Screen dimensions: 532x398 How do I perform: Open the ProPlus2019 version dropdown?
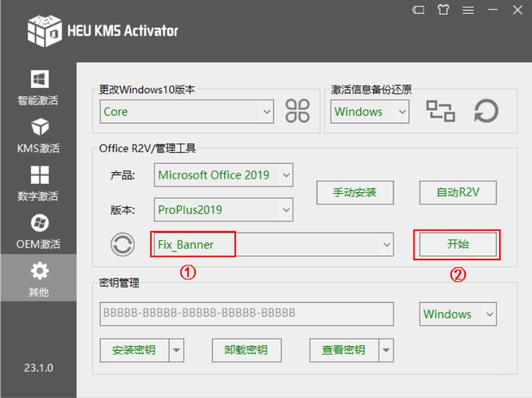click(223, 210)
